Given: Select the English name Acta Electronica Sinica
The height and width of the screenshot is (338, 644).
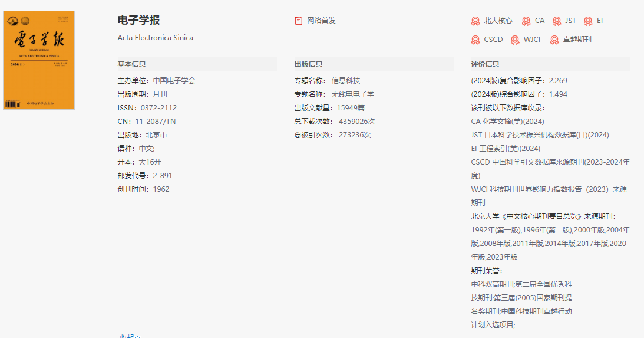Looking at the screenshot, I should pyautogui.click(x=155, y=37).
